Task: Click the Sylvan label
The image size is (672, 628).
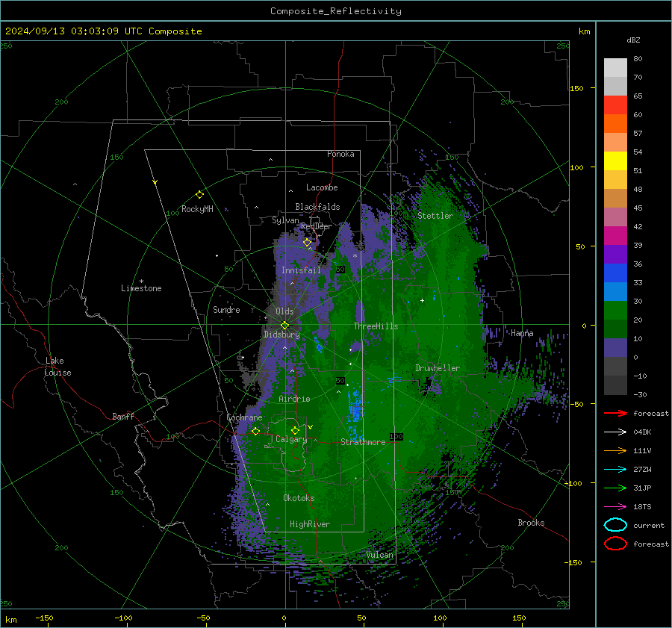Action: (285, 220)
